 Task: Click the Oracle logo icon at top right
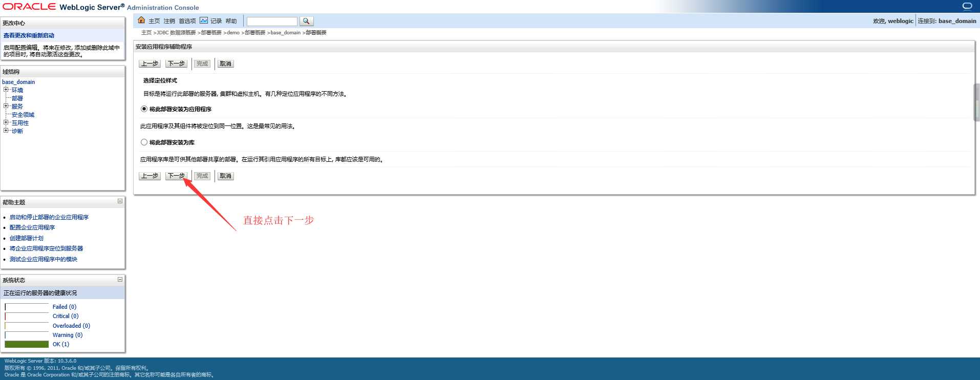[967, 6]
